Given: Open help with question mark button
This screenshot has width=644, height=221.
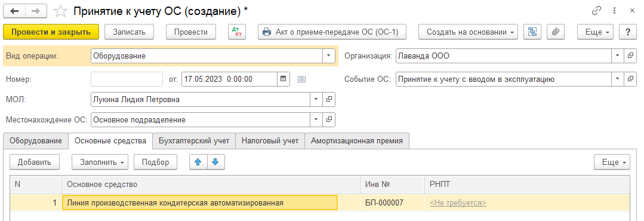Looking at the screenshot, I should [628, 32].
